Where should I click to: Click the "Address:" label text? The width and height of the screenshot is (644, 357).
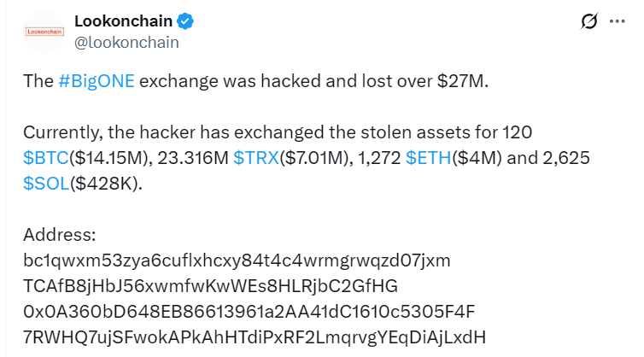(60, 235)
